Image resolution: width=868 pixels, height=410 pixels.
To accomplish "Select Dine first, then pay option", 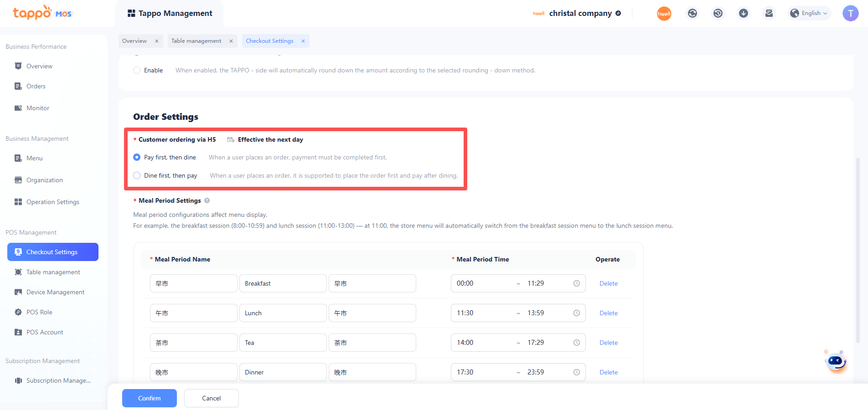I will point(137,175).
